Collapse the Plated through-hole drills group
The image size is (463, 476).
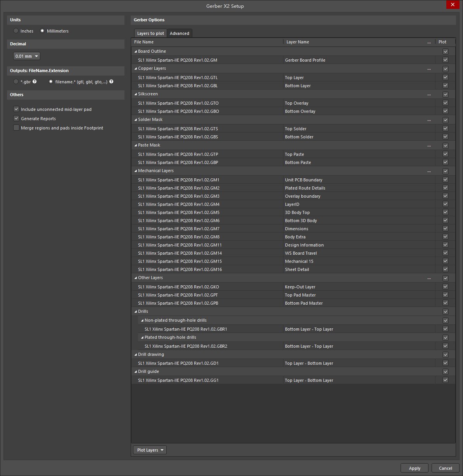click(x=142, y=338)
